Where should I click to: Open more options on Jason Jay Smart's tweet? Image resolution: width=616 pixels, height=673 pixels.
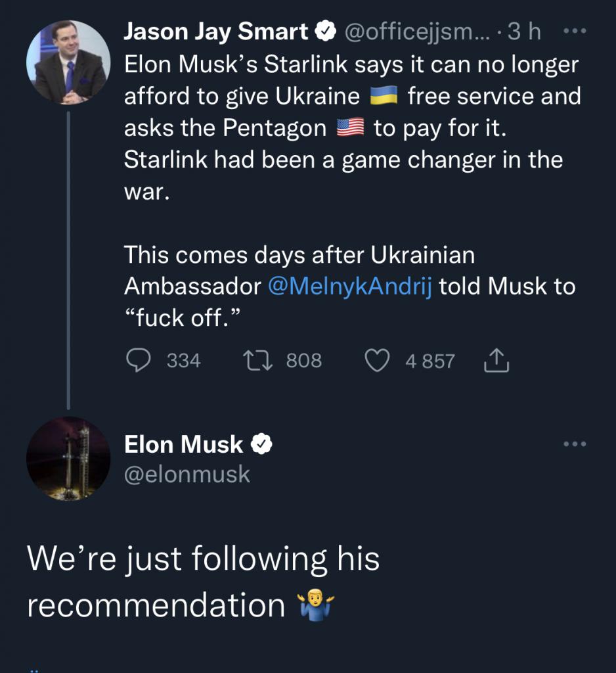(574, 30)
